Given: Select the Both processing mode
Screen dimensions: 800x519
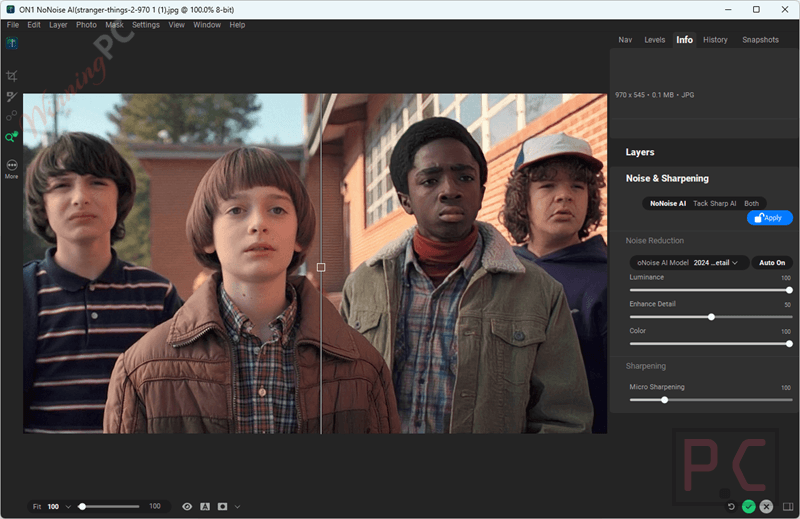Looking at the screenshot, I should coord(751,203).
